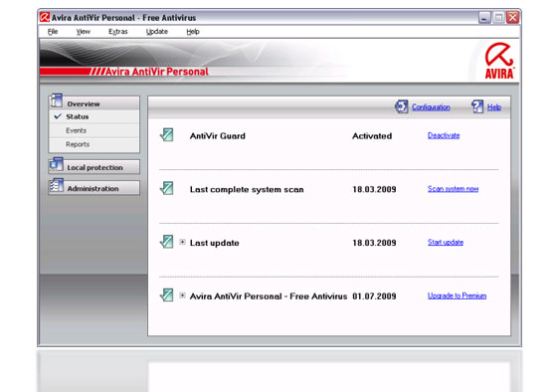Screen dimensions: 557x392
Task: Click the Activated status text
Action: (x=372, y=136)
